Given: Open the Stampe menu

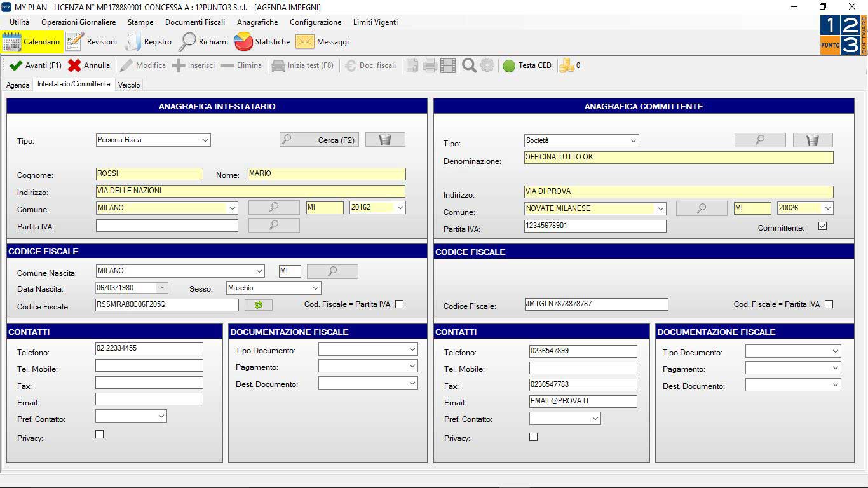Looking at the screenshot, I should tap(140, 22).
